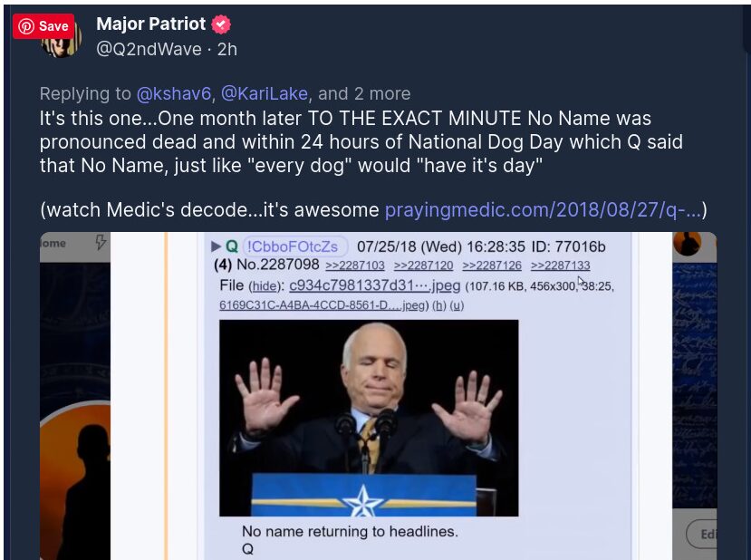This screenshot has height=560, width=751.
Task: Toggle the (hide) file link
Action: (x=264, y=286)
